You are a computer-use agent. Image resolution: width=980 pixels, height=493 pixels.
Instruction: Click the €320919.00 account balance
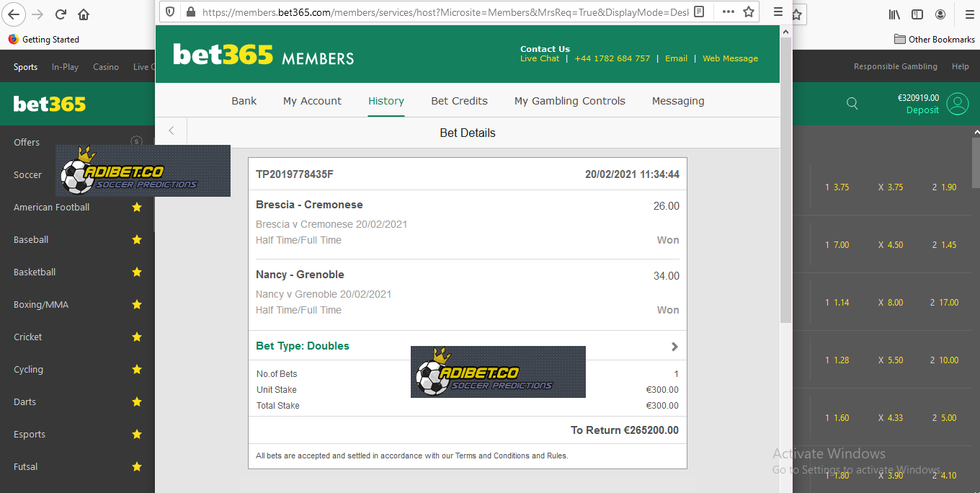(918, 97)
